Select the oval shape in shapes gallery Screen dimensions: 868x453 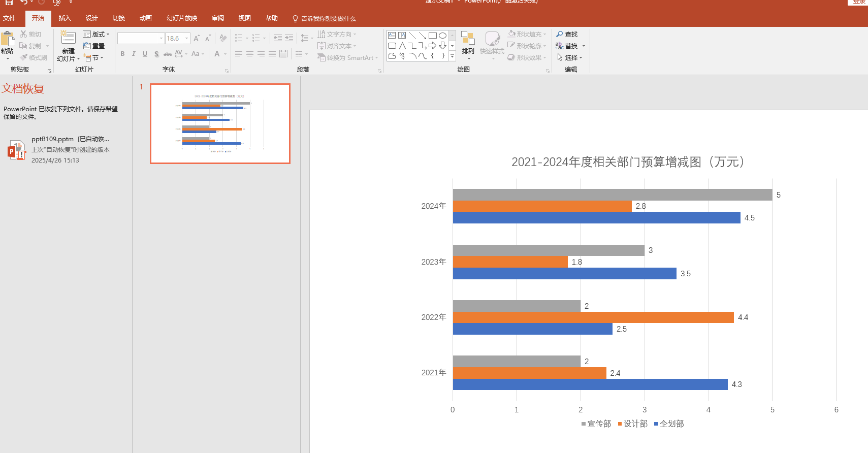click(442, 36)
